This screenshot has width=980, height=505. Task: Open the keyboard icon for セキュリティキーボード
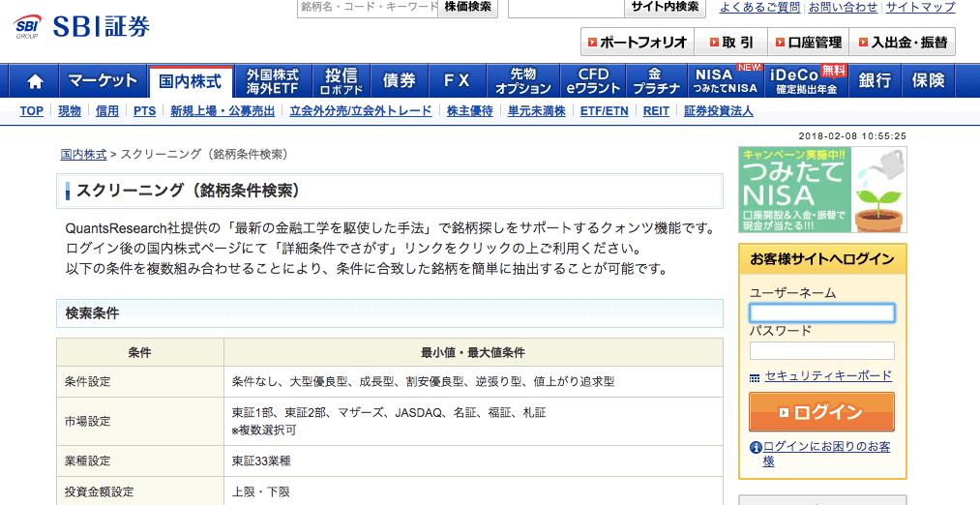[x=755, y=377]
